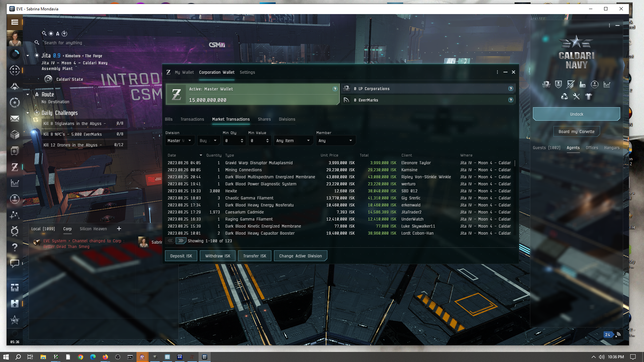Click help icon next to LP Corporations

click(x=511, y=89)
